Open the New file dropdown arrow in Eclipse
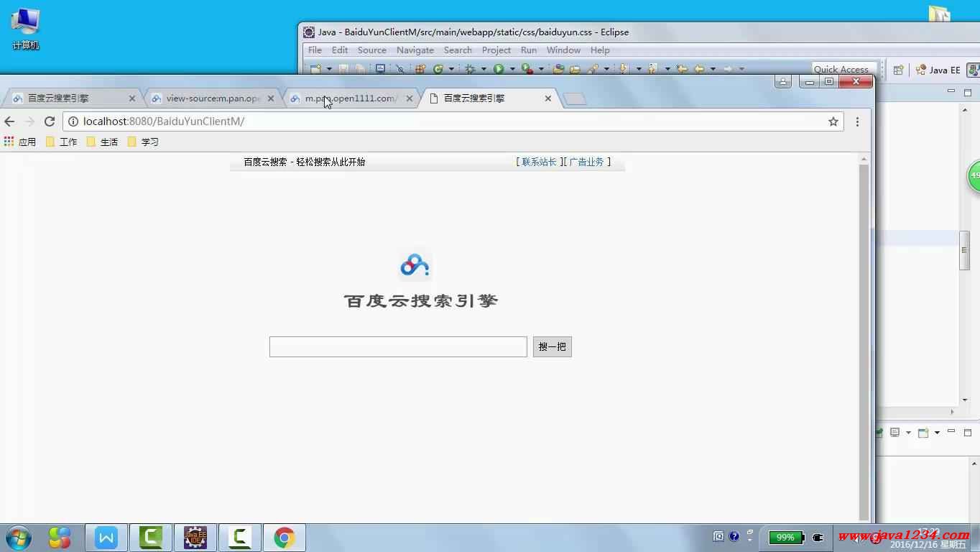 tap(329, 69)
